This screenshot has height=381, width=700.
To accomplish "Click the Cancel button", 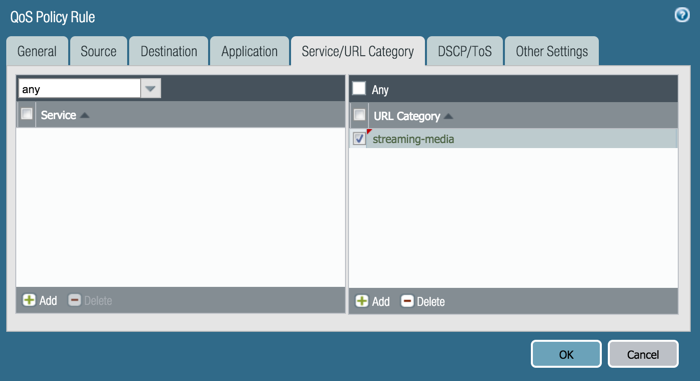I will tap(643, 354).
